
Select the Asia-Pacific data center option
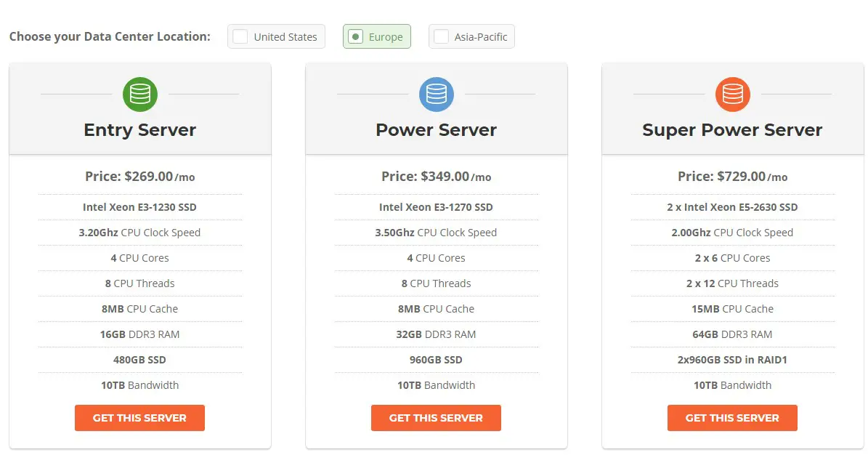click(x=471, y=36)
